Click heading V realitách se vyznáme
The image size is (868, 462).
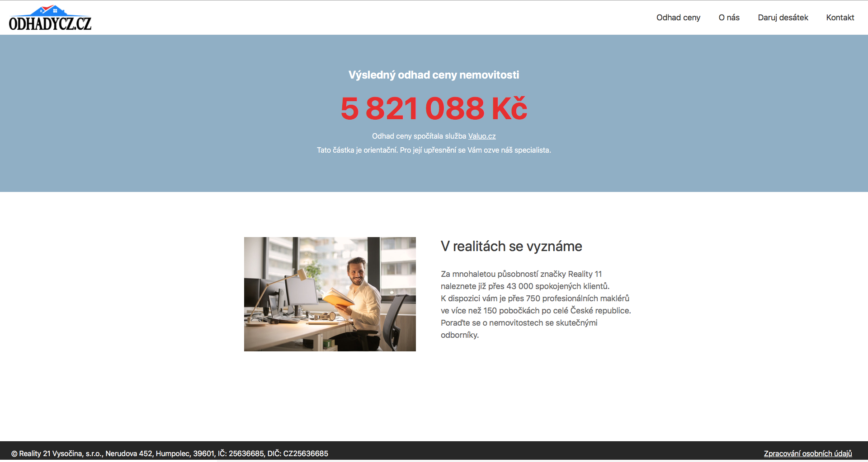click(511, 246)
